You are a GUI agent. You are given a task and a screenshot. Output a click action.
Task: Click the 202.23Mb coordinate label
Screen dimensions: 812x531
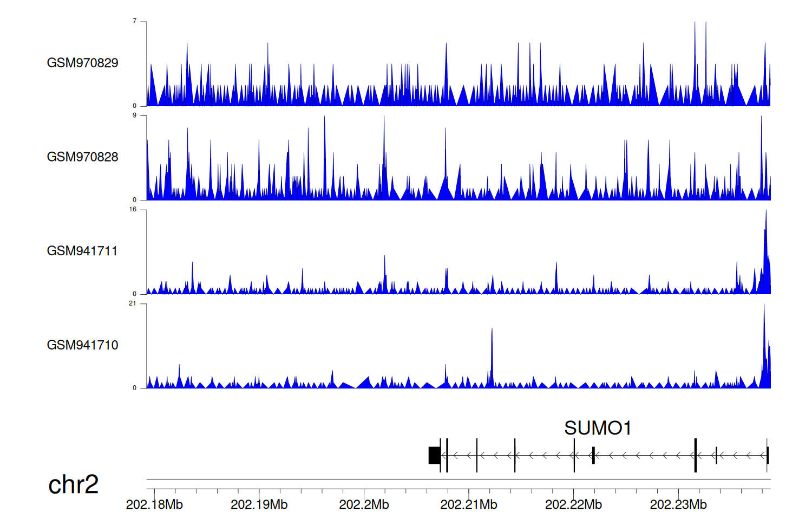[678, 505]
